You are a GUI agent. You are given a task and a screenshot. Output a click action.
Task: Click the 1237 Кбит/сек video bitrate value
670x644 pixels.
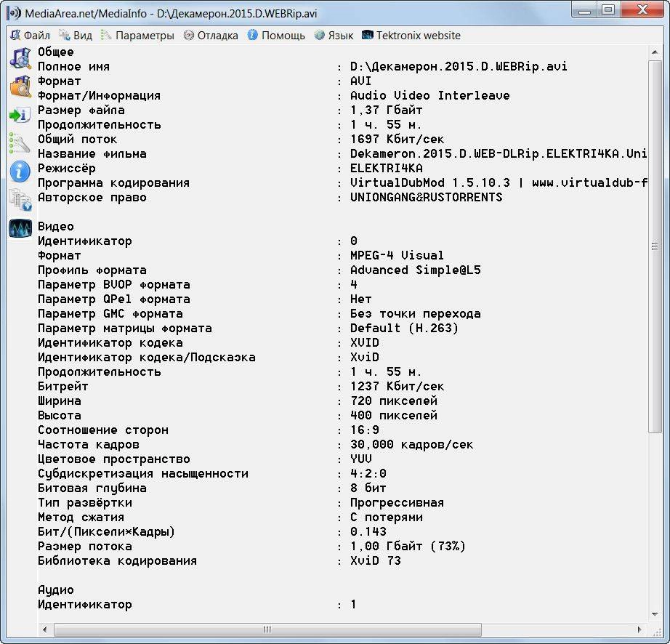[x=397, y=386]
